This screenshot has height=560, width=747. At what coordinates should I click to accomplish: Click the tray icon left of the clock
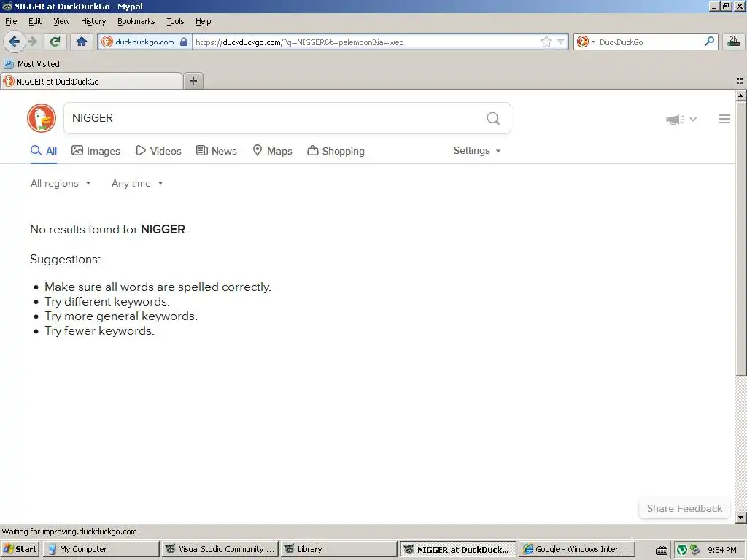click(x=695, y=550)
